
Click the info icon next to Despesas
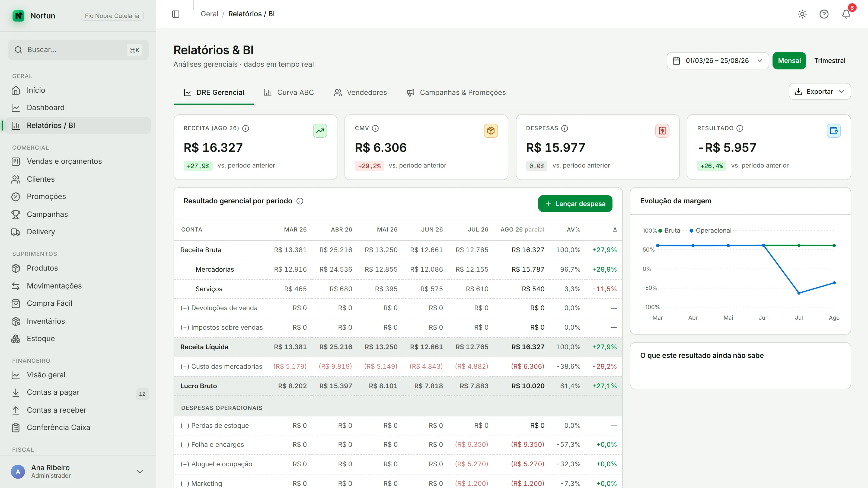(x=564, y=128)
